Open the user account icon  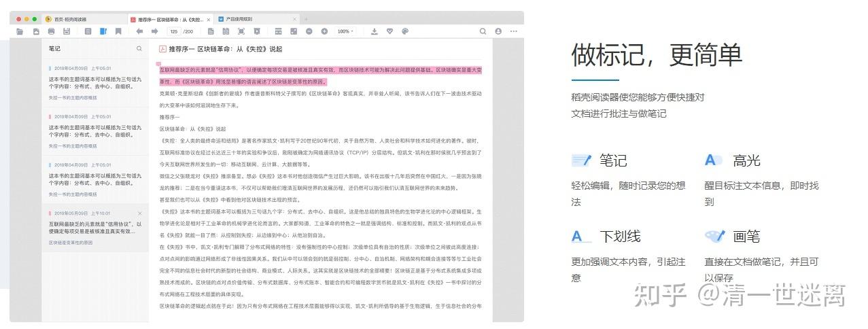point(498,31)
